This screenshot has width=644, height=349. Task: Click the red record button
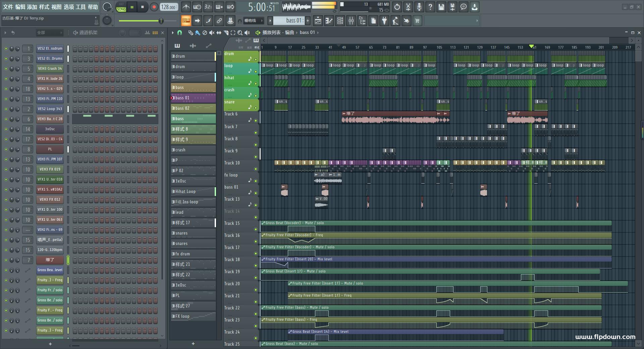[154, 7]
